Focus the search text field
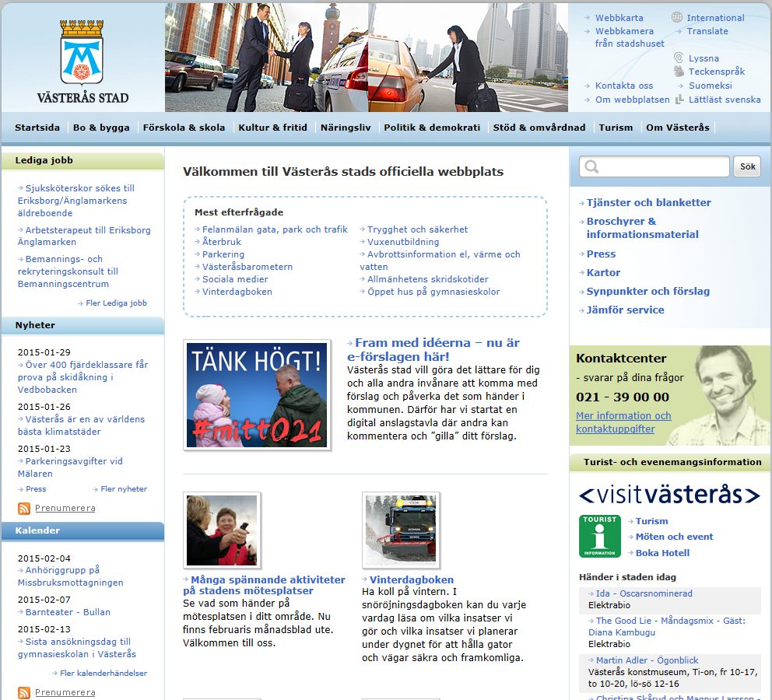Screen dimensions: 772x700 (654, 166)
